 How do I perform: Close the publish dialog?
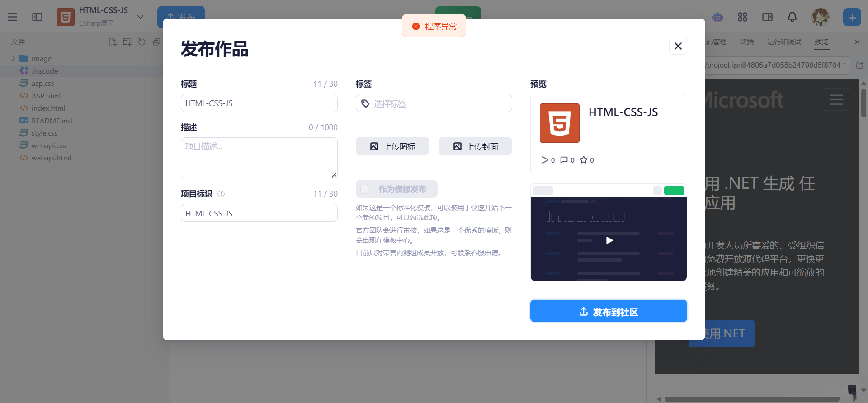(678, 46)
